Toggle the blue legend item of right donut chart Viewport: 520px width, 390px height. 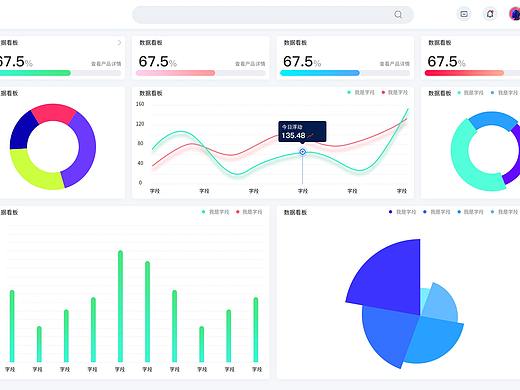pos(505,93)
